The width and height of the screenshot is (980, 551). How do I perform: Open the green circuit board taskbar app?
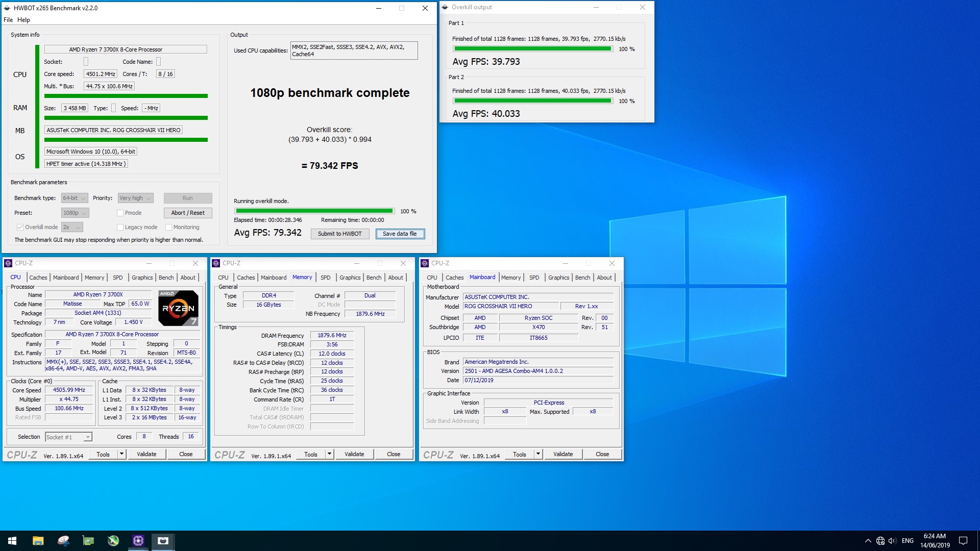pyautogui.click(x=88, y=541)
